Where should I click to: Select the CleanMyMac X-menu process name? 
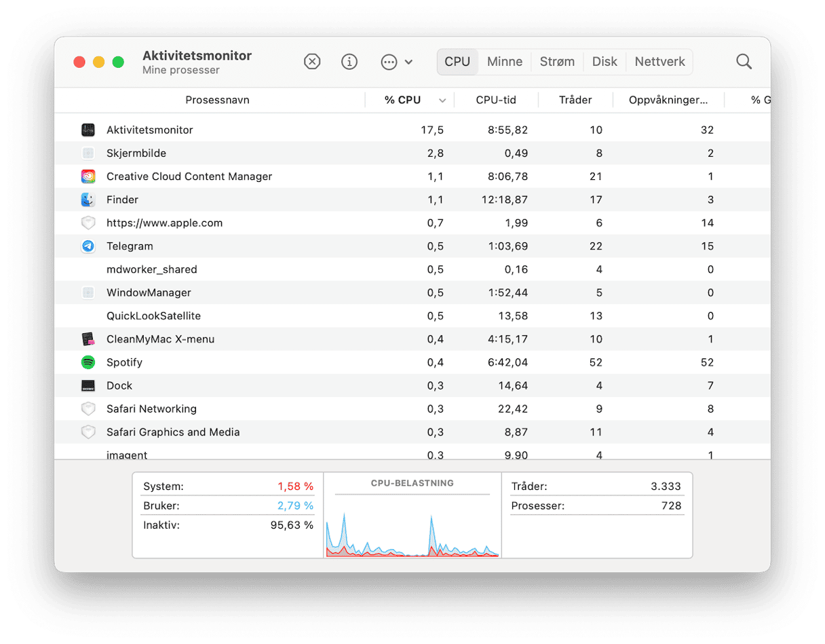pyautogui.click(x=160, y=339)
